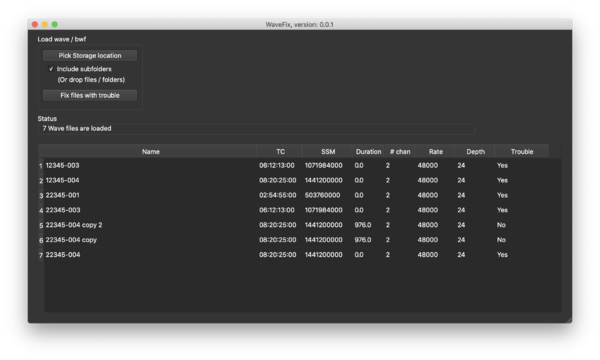
Task: Click the green zoom window button
Action: tap(55, 24)
